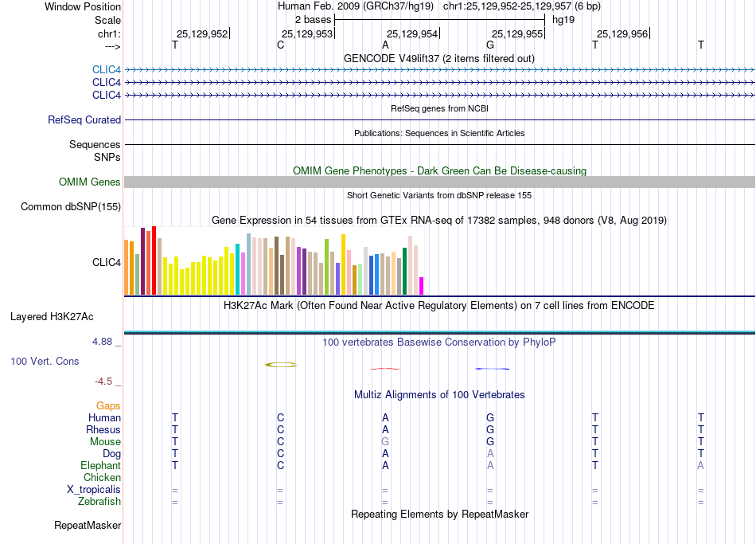The width and height of the screenshot is (756, 544).
Task: Click the -4.5 PhyloP lower limit value
Action: (x=103, y=382)
